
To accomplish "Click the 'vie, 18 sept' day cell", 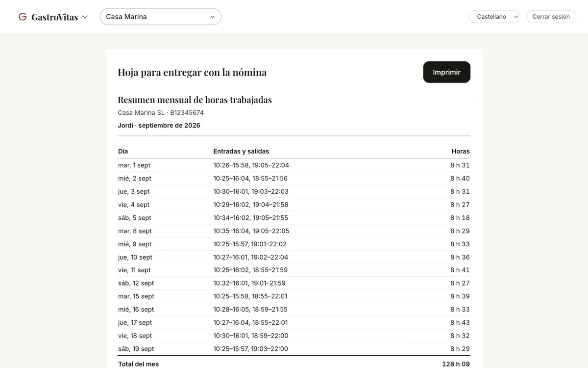I will point(135,336).
